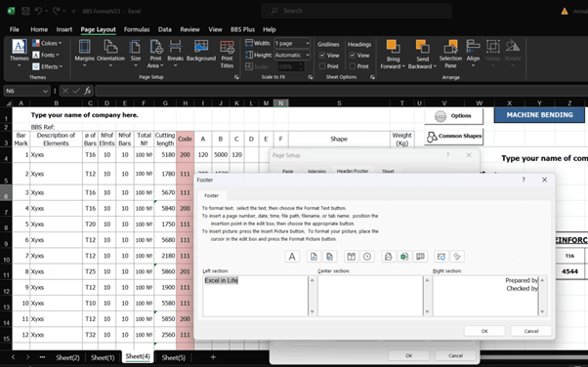This screenshot has width=588, height=367.
Task: Click the Save icon in title bar
Action: click(25, 12)
